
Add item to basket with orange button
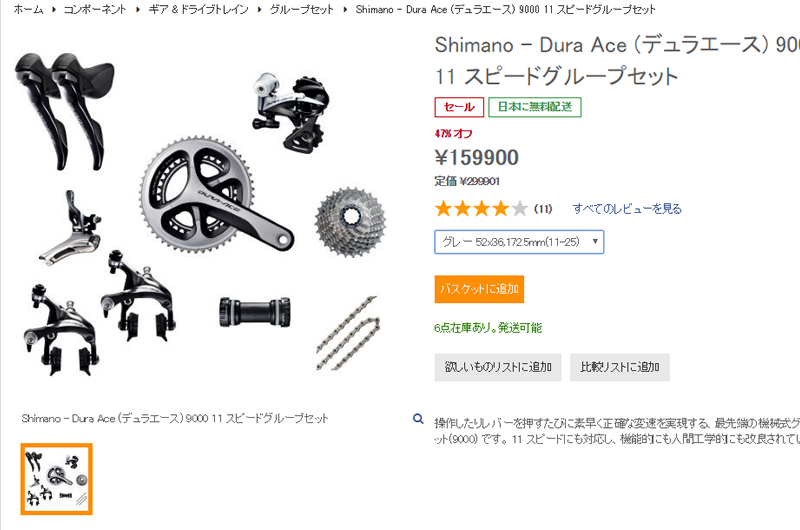click(x=479, y=289)
